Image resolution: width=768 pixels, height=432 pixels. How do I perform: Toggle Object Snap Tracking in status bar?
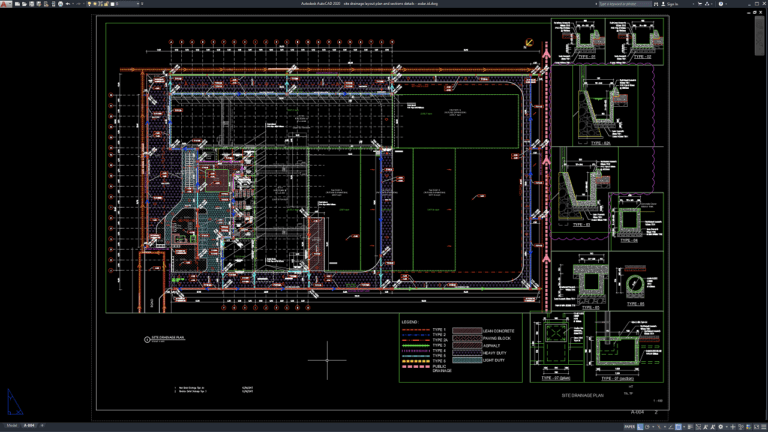671,427
